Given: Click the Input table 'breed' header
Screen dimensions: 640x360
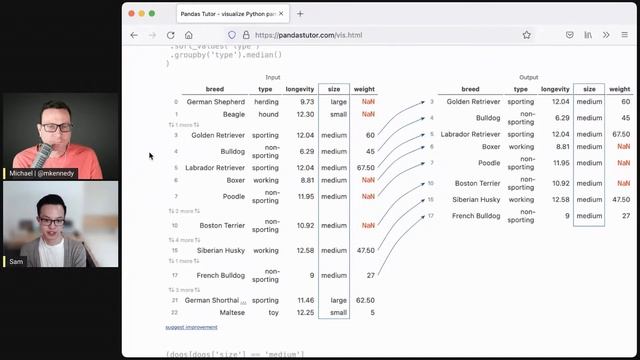Looking at the screenshot, I should [x=215, y=89].
